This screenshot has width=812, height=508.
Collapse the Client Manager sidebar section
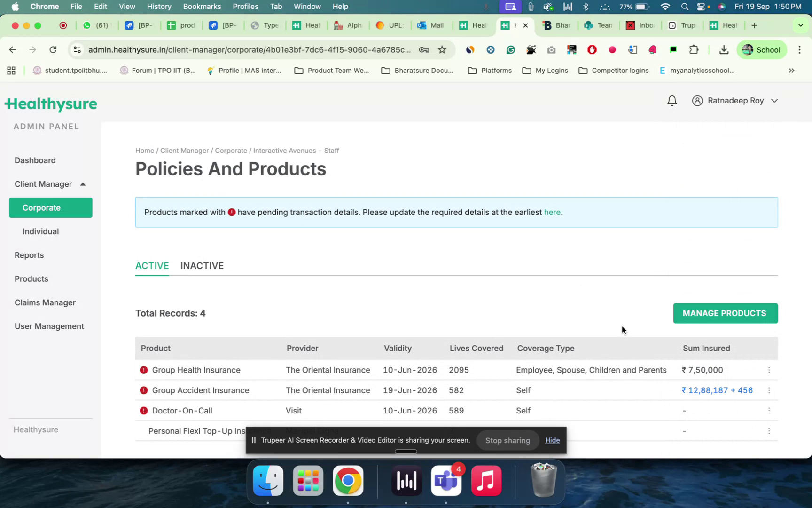(x=83, y=184)
